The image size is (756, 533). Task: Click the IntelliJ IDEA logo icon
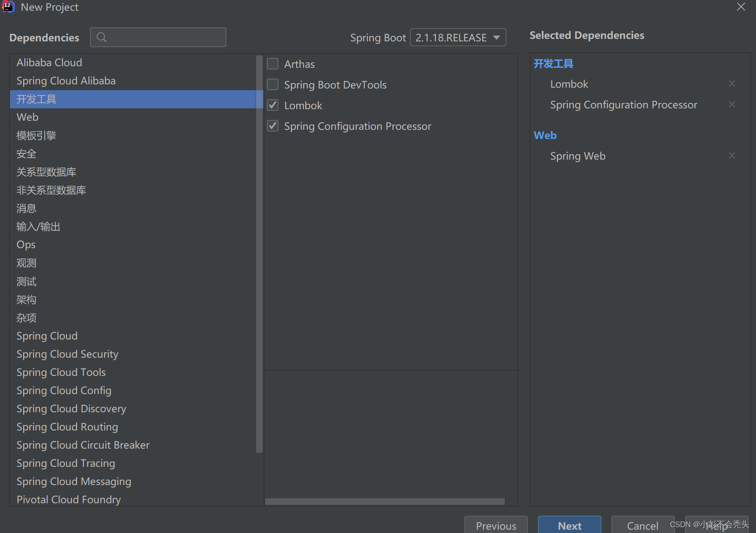click(x=8, y=7)
